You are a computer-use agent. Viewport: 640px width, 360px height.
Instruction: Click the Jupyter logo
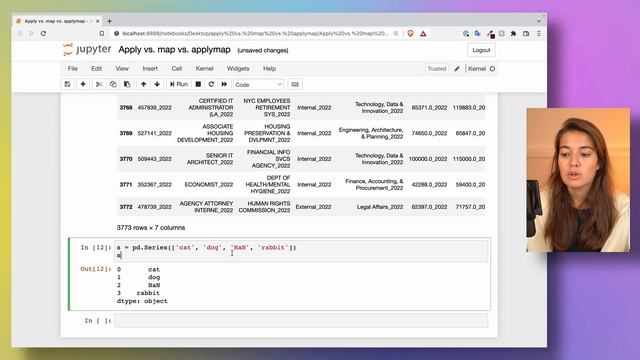(87, 50)
